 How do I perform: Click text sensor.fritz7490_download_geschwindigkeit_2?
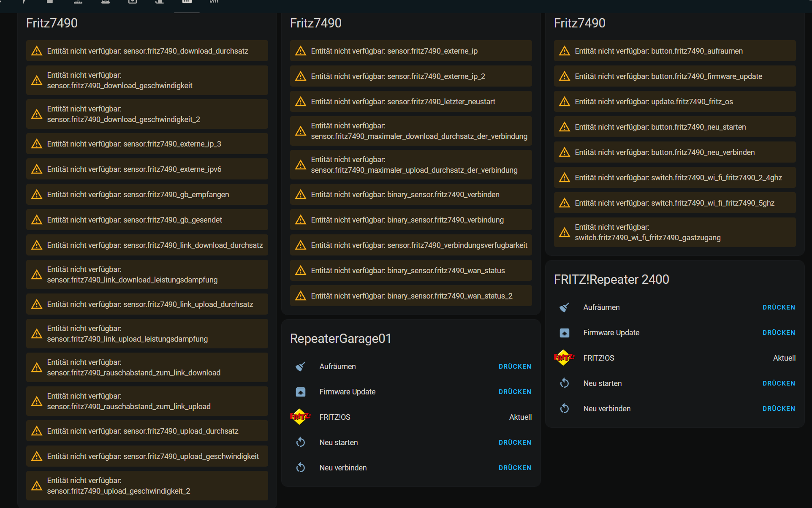(124, 120)
